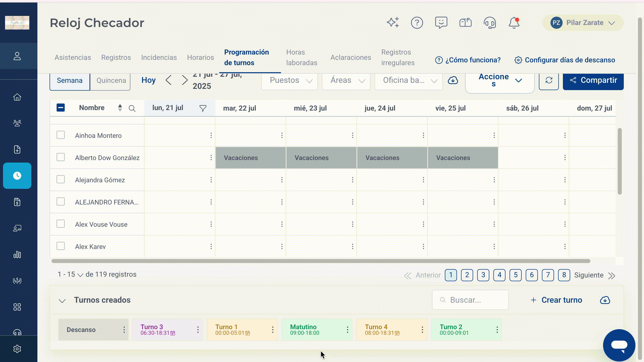Image resolution: width=644 pixels, height=362 pixels.
Task: Click the Compartir button
Action: point(593,81)
